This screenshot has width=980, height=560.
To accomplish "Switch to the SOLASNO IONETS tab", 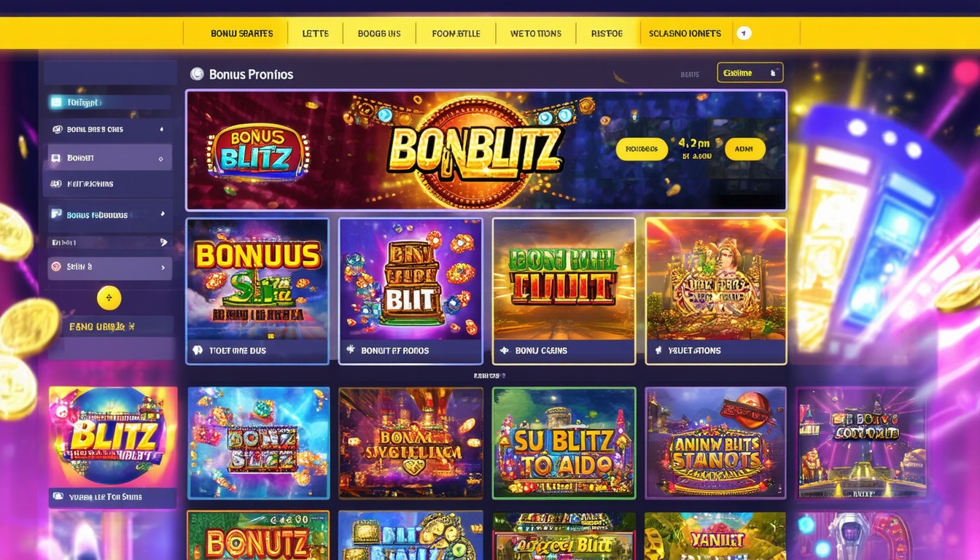I will click(x=685, y=34).
